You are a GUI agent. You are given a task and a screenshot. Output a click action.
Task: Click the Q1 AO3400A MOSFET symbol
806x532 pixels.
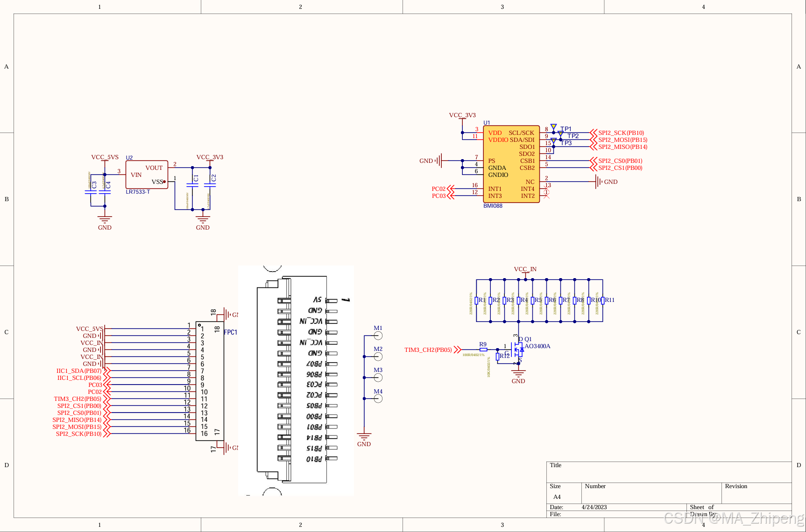click(518, 350)
